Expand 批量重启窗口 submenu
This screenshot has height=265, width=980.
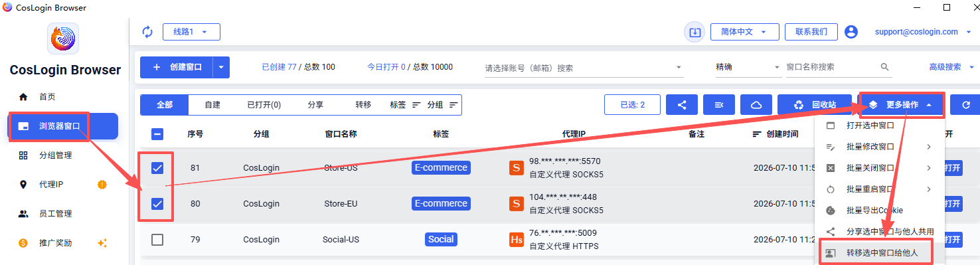click(x=879, y=189)
